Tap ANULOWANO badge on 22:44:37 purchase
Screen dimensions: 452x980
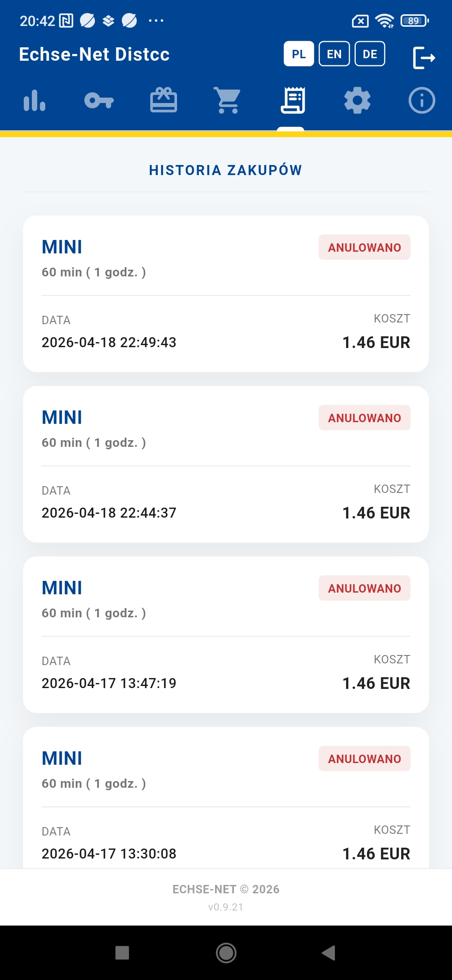(364, 418)
